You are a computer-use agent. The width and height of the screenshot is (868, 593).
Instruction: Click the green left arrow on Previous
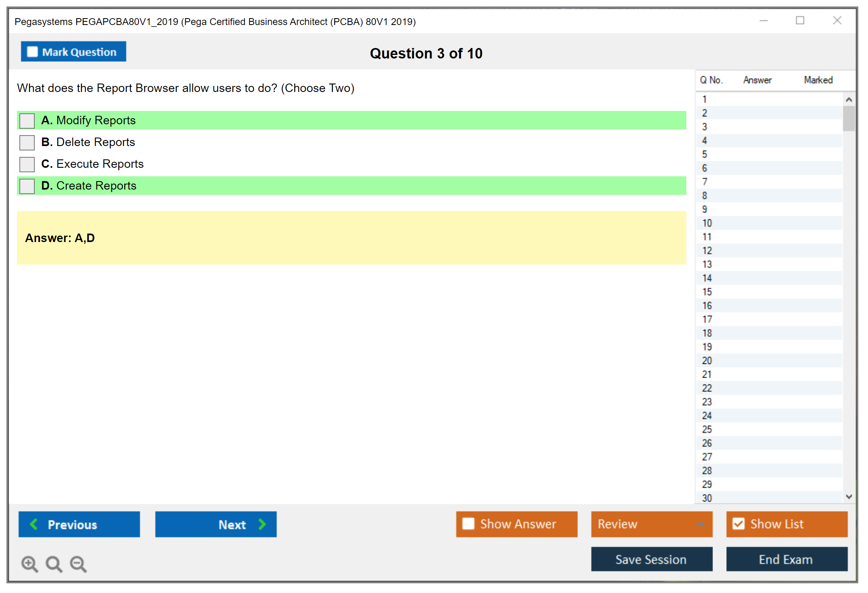tap(34, 524)
